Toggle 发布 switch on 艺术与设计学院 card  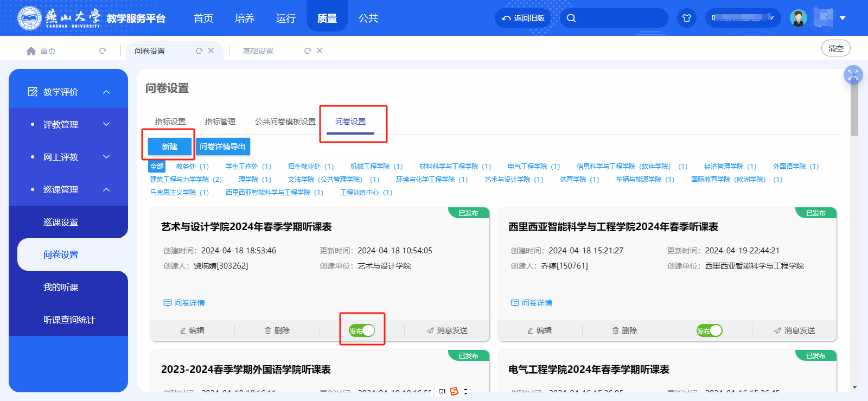(362, 330)
